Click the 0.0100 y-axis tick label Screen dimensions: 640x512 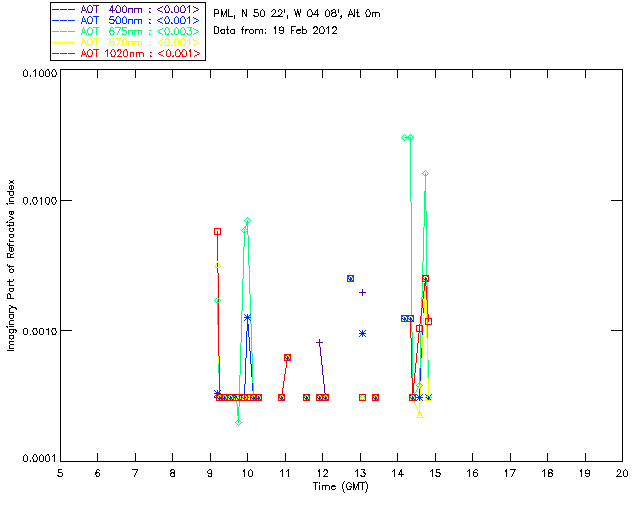[40, 201]
